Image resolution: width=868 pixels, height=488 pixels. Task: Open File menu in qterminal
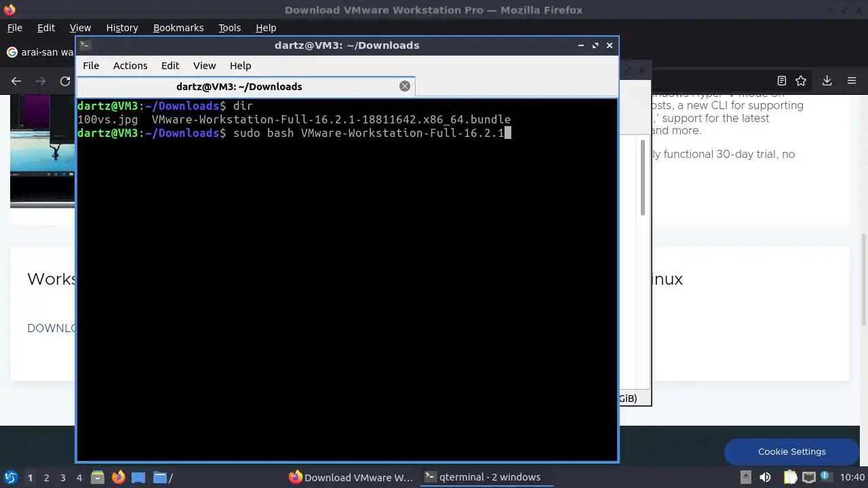click(91, 66)
